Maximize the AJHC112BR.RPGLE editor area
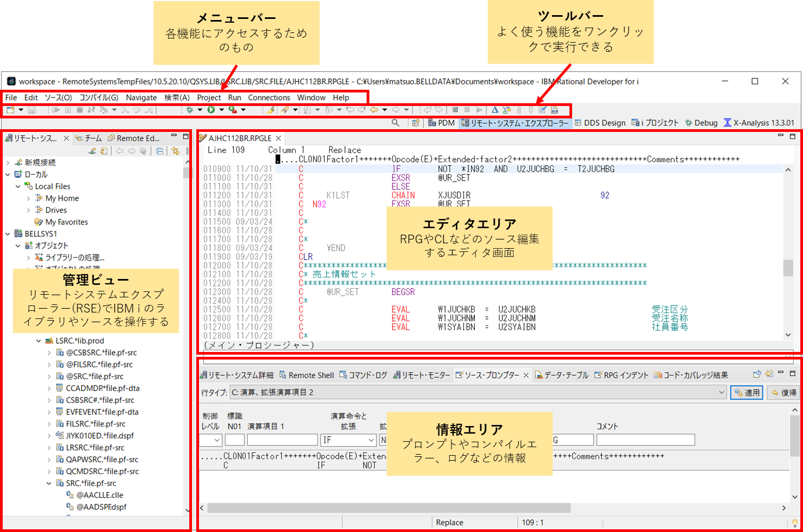The width and height of the screenshot is (803, 532). point(793,136)
